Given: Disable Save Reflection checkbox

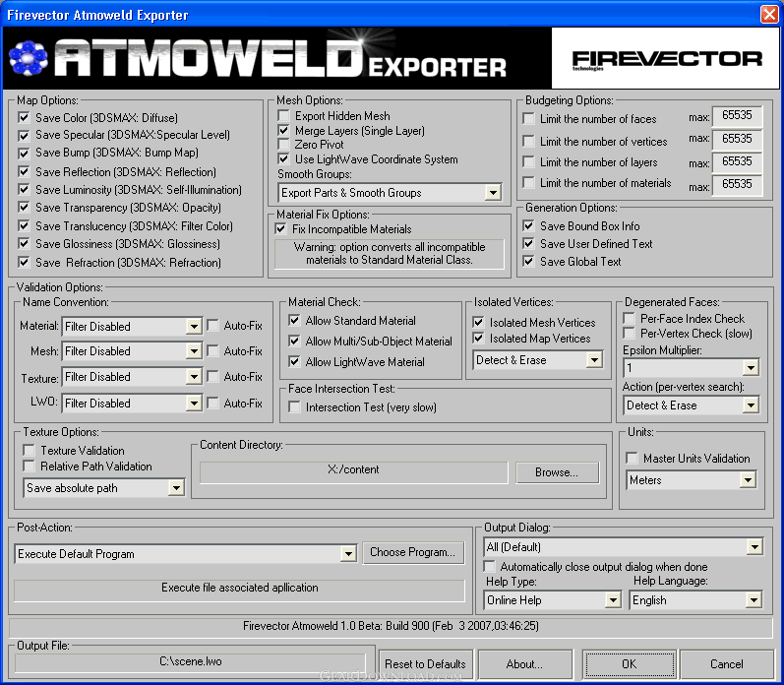Looking at the screenshot, I should coord(24,171).
